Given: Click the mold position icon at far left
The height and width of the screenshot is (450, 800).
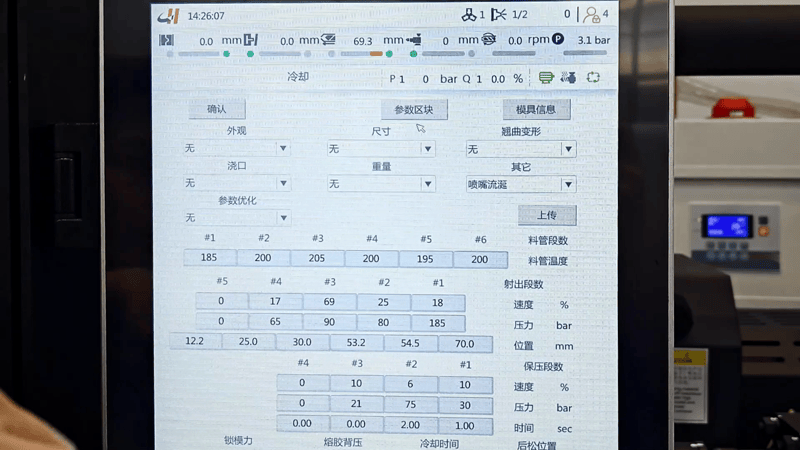Looking at the screenshot, I should (167, 40).
